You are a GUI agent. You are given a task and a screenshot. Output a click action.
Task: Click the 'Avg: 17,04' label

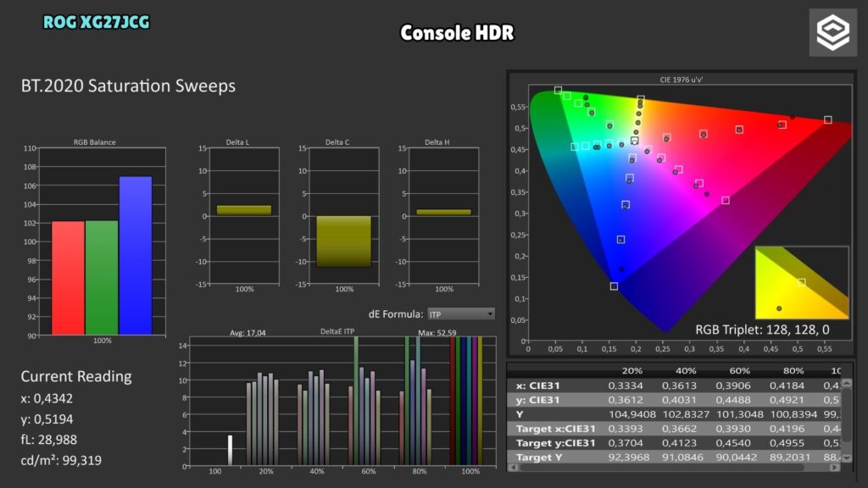pyautogui.click(x=248, y=333)
